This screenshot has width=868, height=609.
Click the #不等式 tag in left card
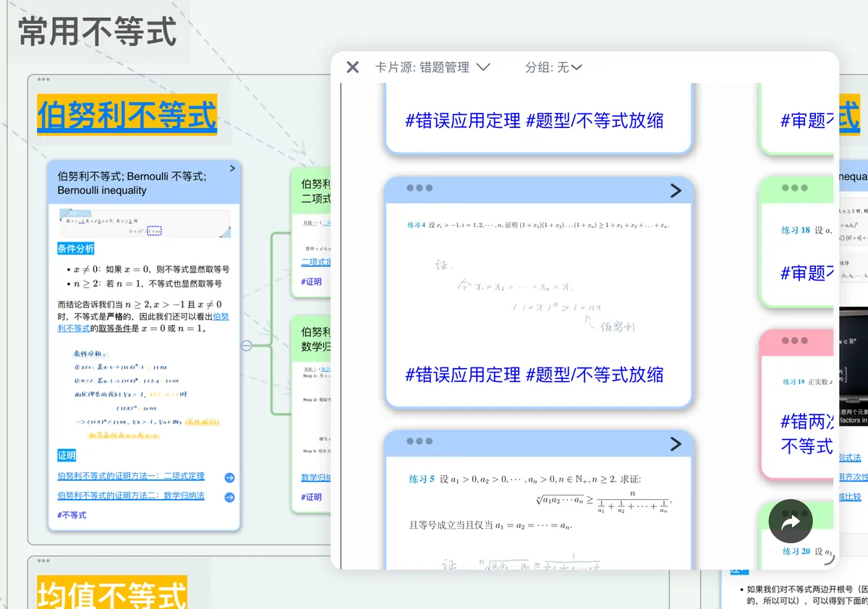72,515
